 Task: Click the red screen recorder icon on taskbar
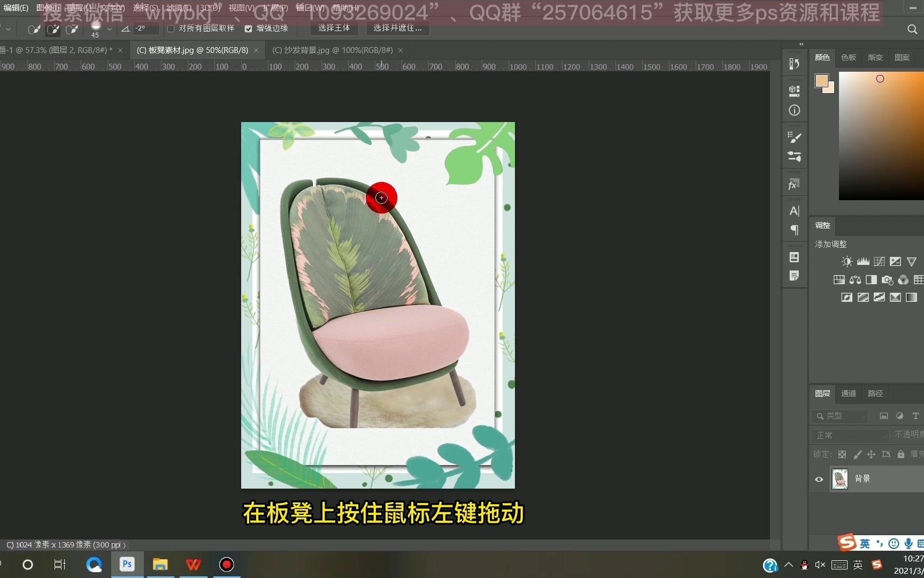(x=226, y=565)
